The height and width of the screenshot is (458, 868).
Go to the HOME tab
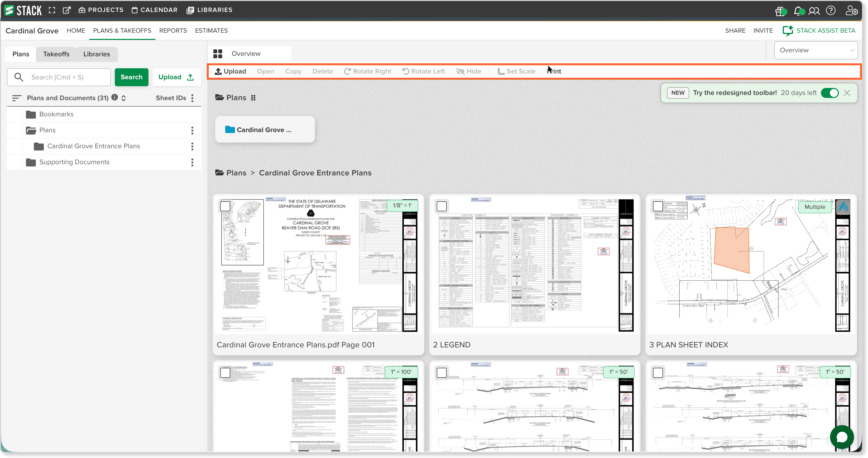click(76, 31)
